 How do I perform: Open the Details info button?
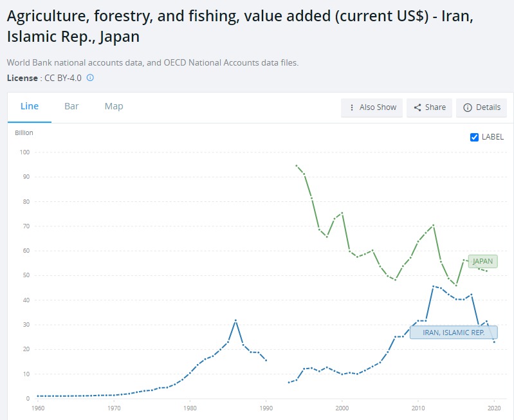pyautogui.click(x=481, y=107)
